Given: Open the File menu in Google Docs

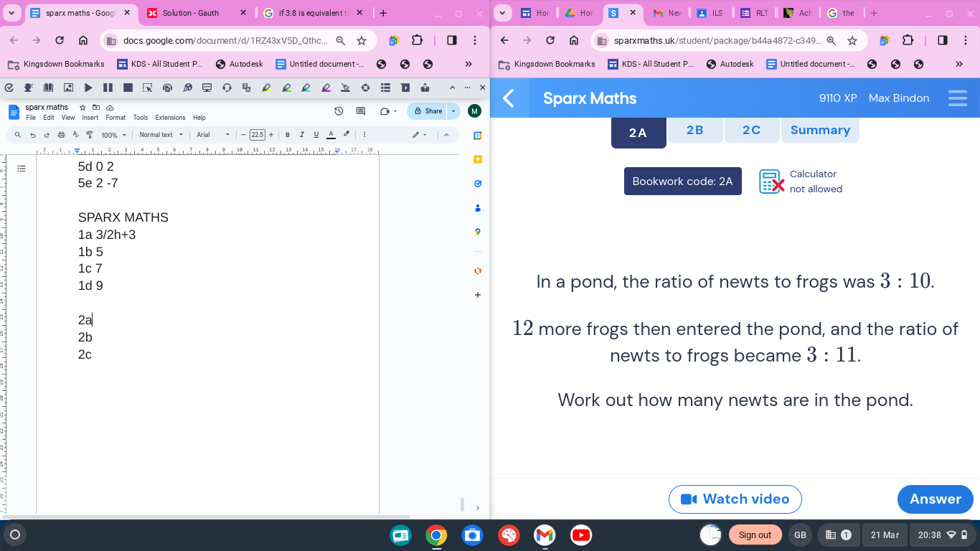Looking at the screenshot, I should tap(31, 118).
